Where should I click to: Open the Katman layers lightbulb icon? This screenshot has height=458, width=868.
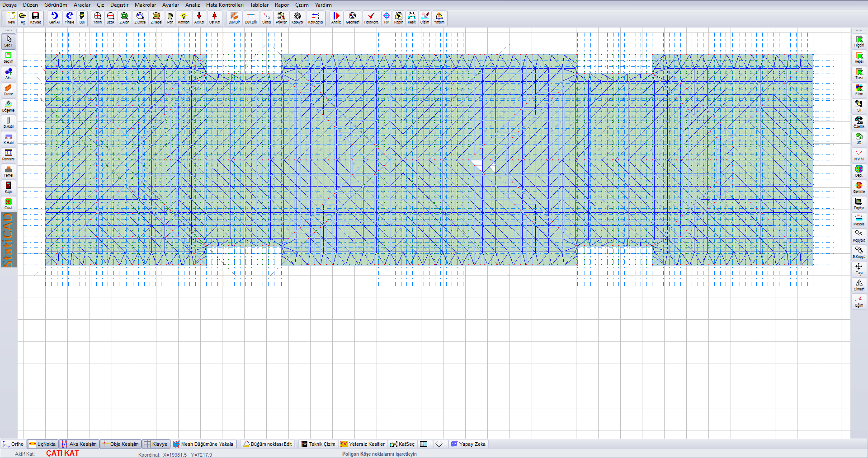[x=184, y=18]
